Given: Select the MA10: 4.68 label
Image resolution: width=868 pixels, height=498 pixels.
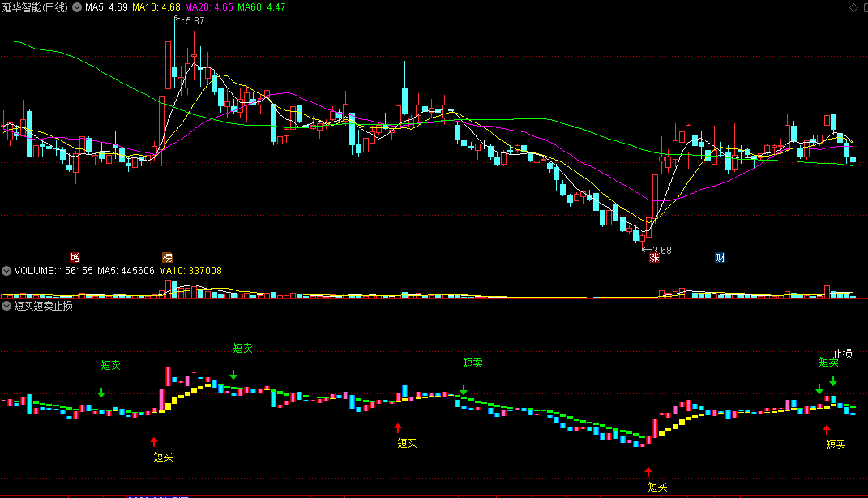Looking at the screenshot, I should [156, 7].
